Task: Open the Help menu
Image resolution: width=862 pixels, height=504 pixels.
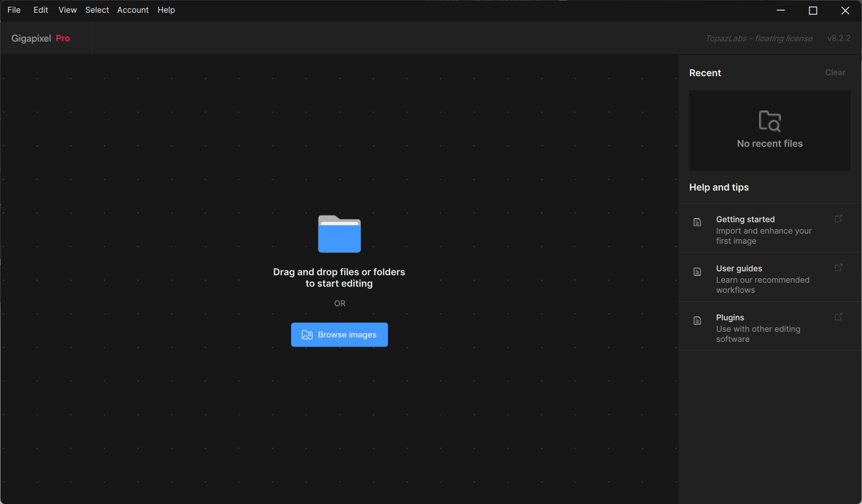Action: coord(166,10)
